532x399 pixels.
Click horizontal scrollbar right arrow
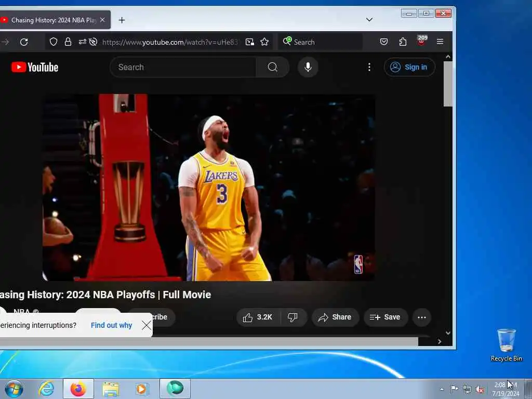(x=440, y=342)
